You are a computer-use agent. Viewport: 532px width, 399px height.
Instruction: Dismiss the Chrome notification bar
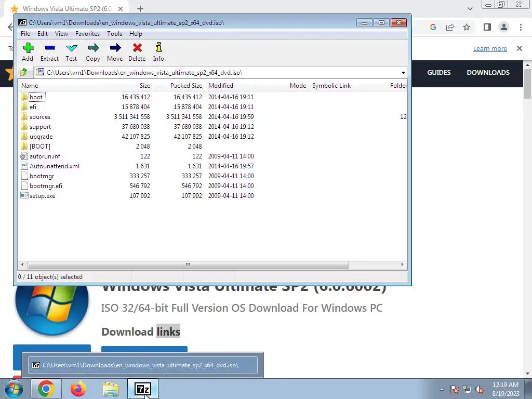(x=520, y=48)
